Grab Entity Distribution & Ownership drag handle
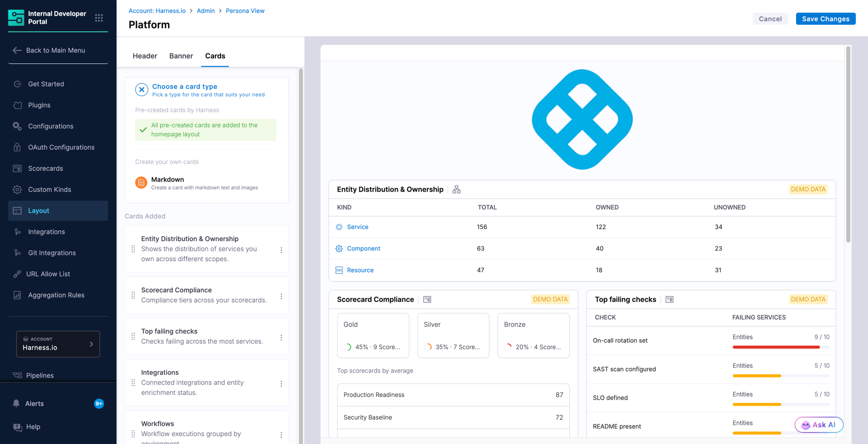 pos(133,249)
